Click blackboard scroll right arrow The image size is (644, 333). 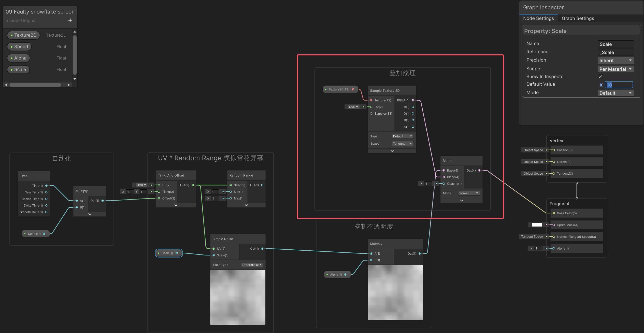coord(69,85)
